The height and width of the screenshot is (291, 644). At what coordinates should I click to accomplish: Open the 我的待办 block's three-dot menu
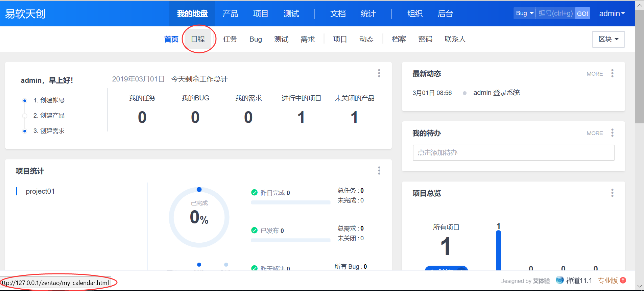pos(612,133)
